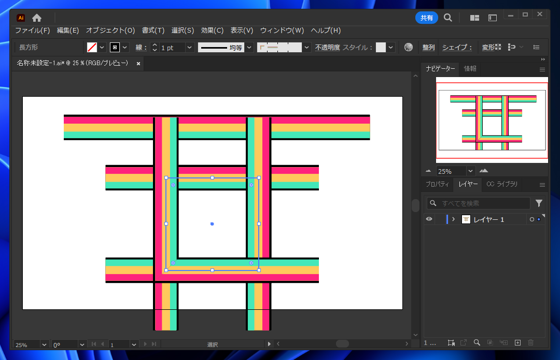This screenshot has width=560, height=360.
Task: Open the search magnifier in title bar
Action: click(x=448, y=18)
